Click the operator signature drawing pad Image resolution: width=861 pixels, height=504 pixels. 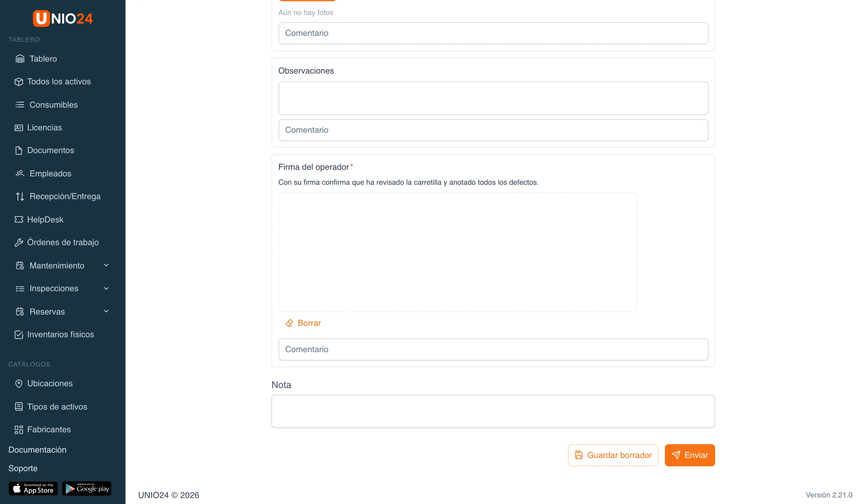[457, 252]
